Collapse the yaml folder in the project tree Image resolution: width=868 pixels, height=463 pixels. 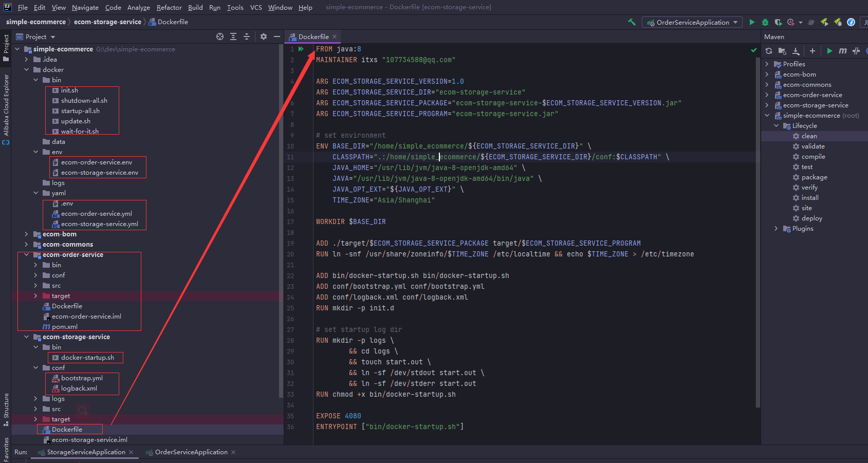(35, 193)
